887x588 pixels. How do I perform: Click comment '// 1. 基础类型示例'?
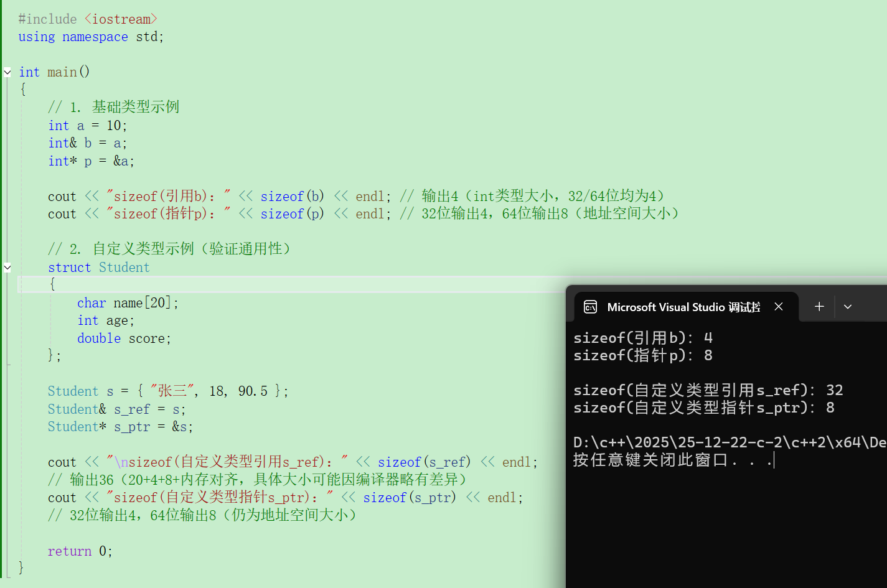point(114,107)
